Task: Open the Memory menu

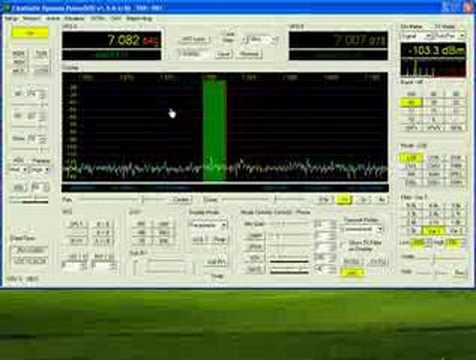Action: [x=31, y=19]
